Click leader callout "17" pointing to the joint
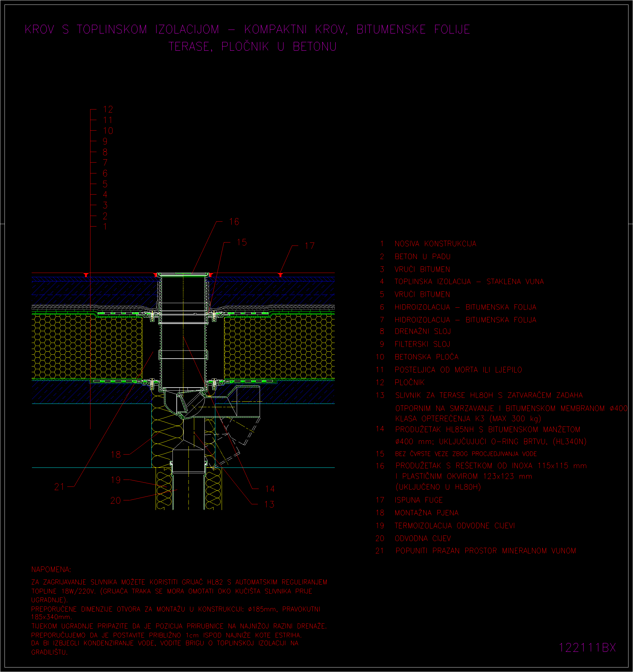Viewport: 633px width, 672px height. [310, 246]
